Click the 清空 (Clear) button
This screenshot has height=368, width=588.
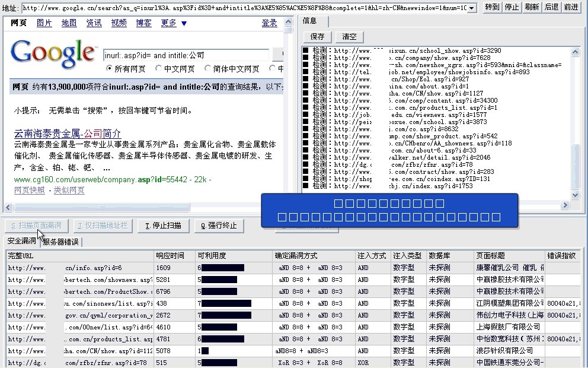[349, 37]
